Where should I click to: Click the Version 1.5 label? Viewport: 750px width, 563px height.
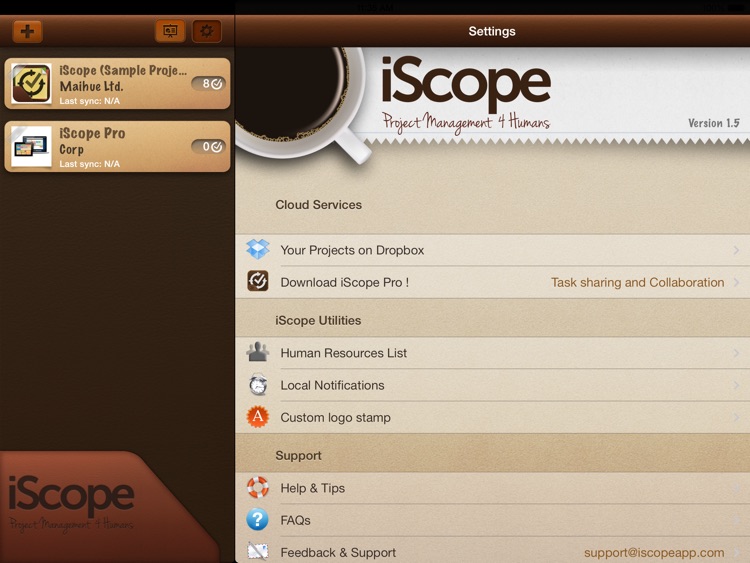click(x=714, y=123)
